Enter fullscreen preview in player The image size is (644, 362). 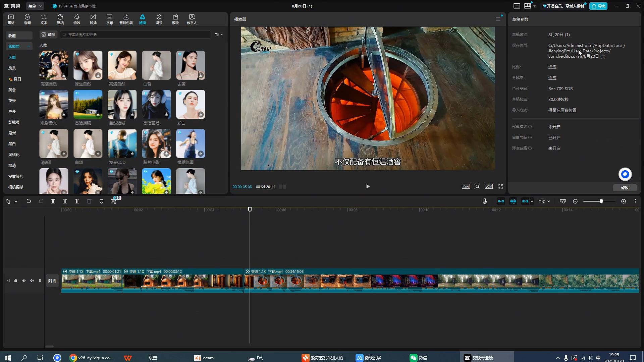501,187
